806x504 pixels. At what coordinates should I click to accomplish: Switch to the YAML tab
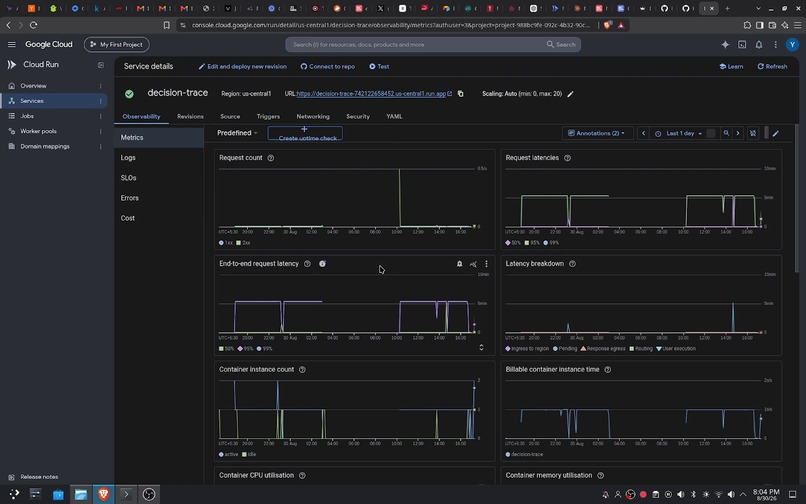394,117
